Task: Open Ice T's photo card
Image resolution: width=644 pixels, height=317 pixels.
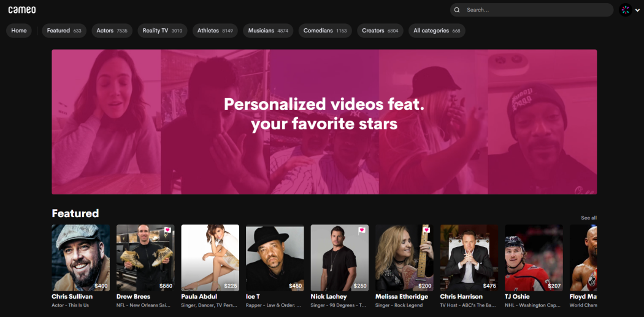Action: 275,258
